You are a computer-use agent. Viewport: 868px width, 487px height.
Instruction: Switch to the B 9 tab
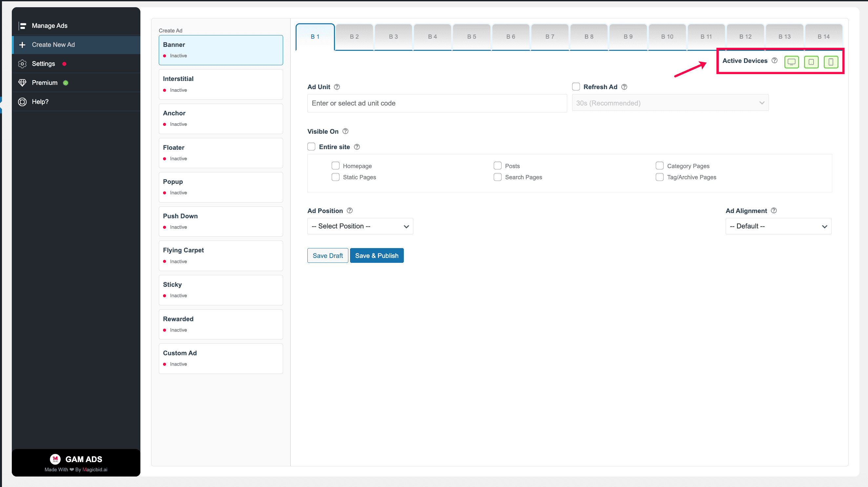628,37
